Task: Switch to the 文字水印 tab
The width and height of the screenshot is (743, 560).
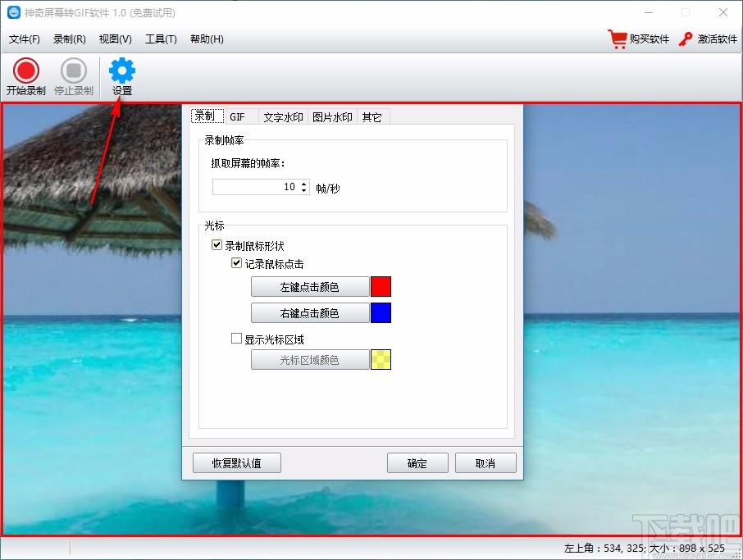Action: pyautogui.click(x=283, y=116)
